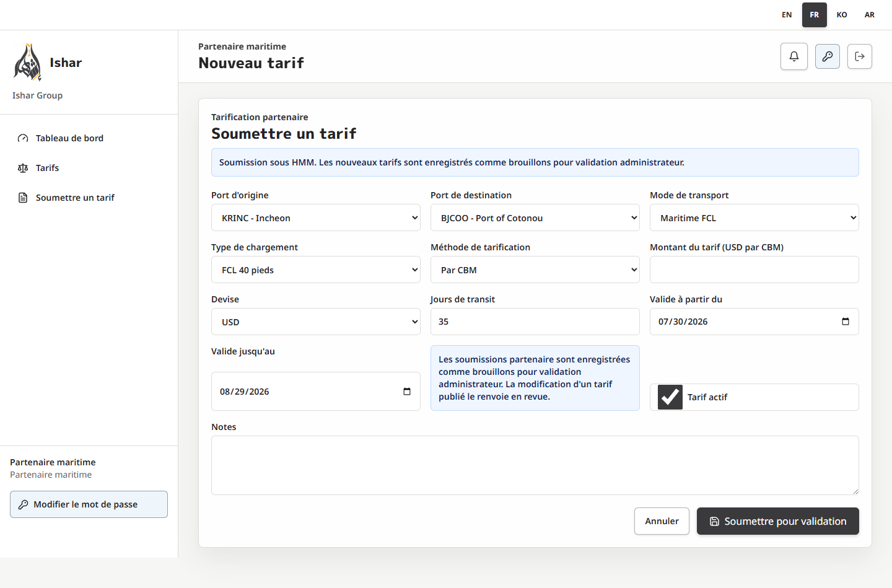Open the Mode de transport dropdown
The width and height of the screenshot is (892, 588).
pyautogui.click(x=754, y=217)
